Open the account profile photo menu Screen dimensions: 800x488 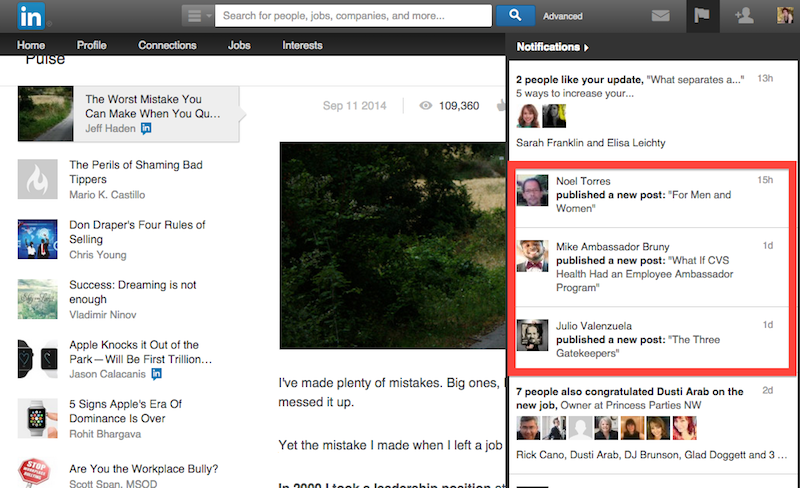785,15
